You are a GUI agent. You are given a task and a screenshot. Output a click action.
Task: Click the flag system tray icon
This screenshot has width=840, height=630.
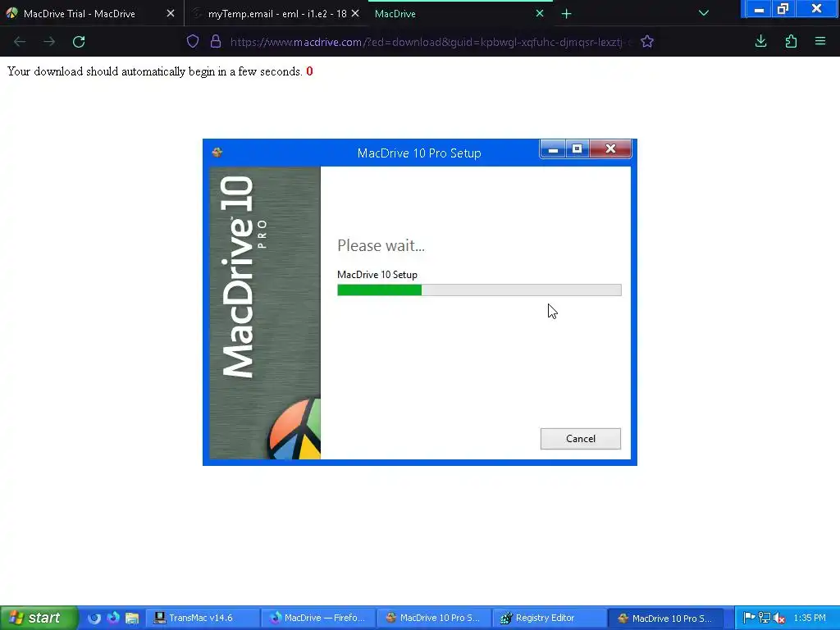click(750, 619)
